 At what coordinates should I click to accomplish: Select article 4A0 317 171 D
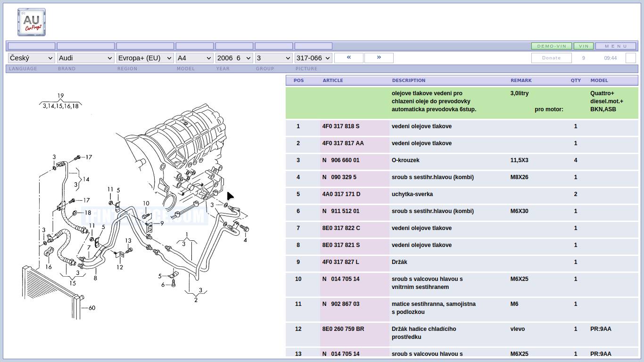coord(341,194)
